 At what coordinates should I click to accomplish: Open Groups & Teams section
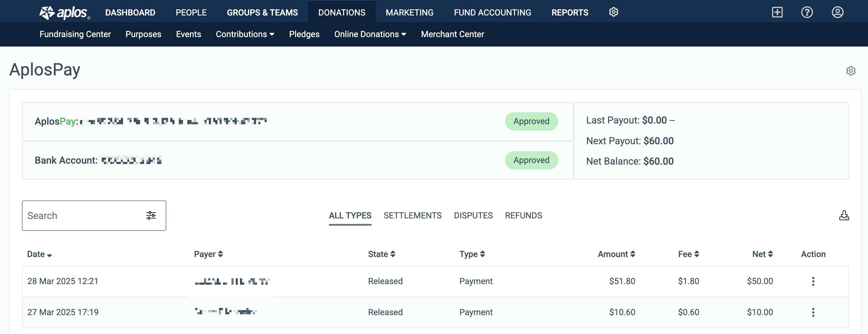point(262,12)
